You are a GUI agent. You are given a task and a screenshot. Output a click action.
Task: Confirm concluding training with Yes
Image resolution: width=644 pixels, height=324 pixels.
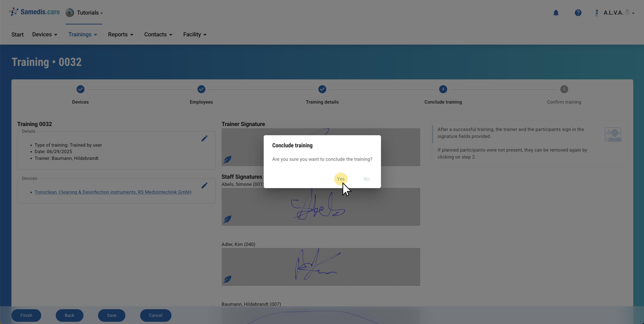(x=340, y=179)
